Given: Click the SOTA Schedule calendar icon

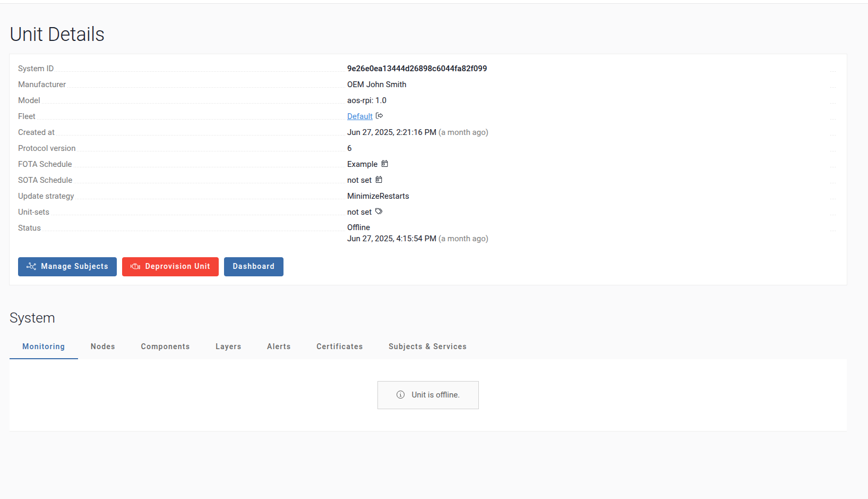Looking at the screenshot, I should (x=379, y=180).
